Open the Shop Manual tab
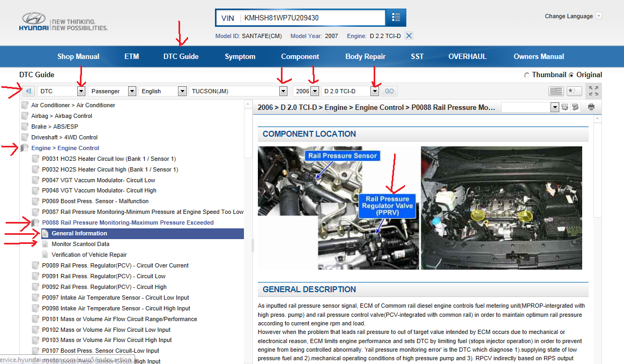Image resolution: width=624 pixels, height=364 pixels. click(x=78, y=56)
